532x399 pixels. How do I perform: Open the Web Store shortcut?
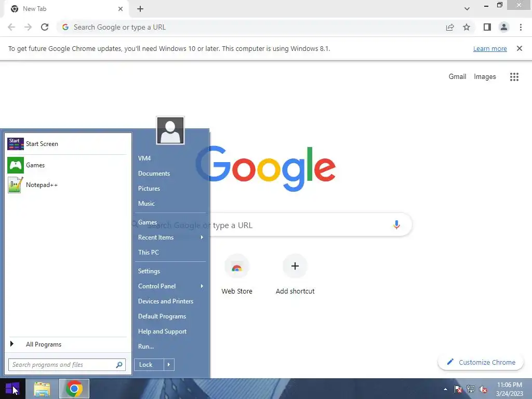point(237,274)
